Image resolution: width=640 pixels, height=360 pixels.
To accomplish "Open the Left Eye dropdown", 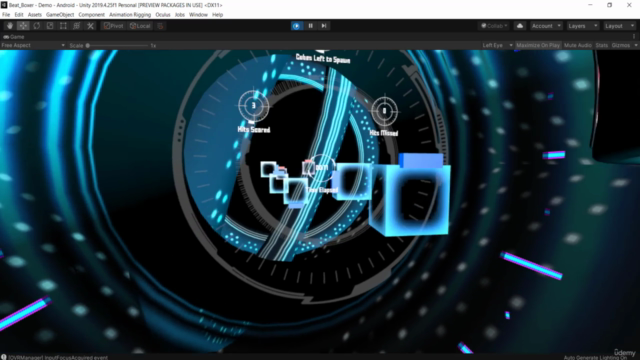I will [x=497, y=45].
